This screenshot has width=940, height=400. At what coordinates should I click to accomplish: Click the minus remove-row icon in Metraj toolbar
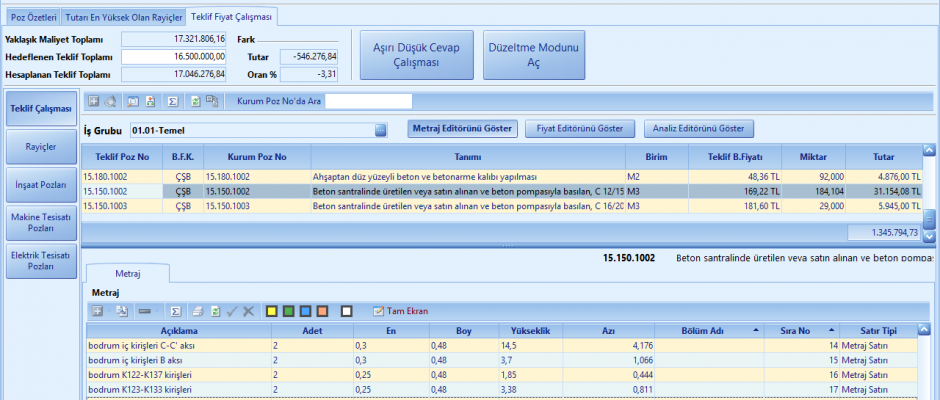[145, 311]
